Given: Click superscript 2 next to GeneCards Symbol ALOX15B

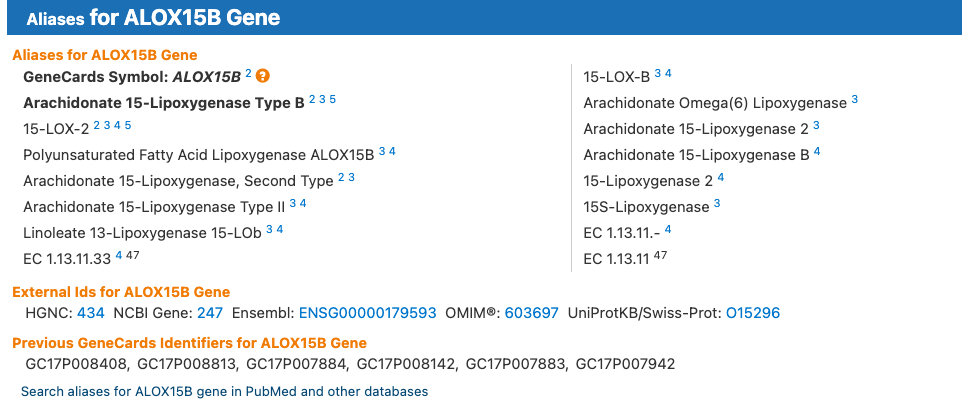Looking at the screenshot, I should (248, 73).
